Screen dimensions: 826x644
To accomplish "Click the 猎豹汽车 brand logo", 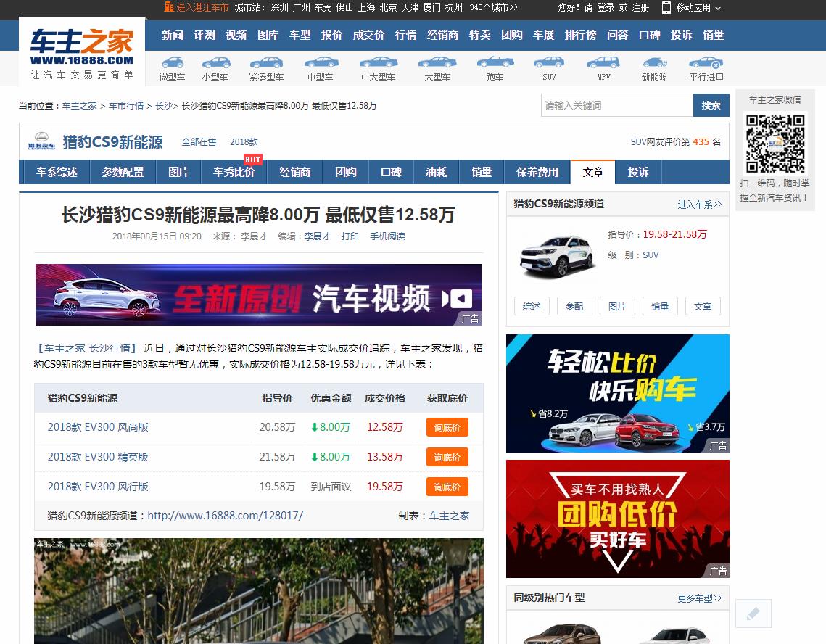I will [x=41, y=141].
